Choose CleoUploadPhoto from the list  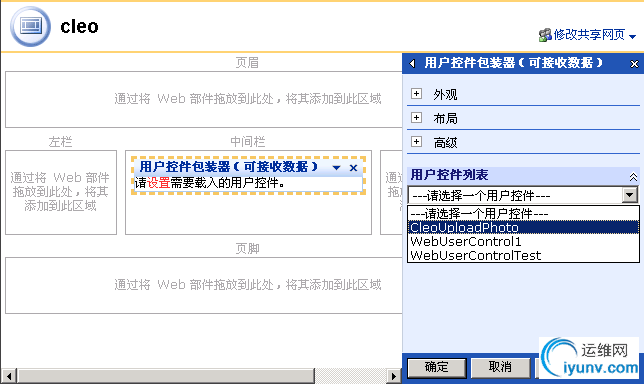coord(523,227)
